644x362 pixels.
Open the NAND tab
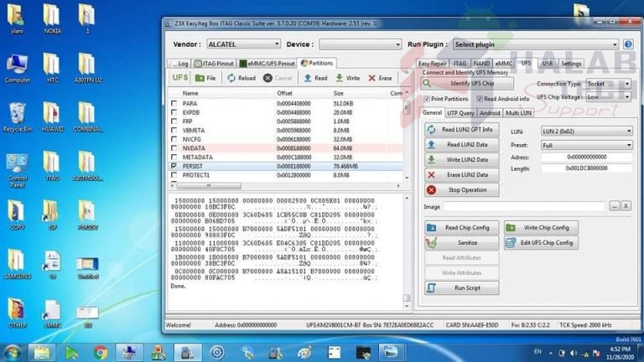click(x=481, y=64)
